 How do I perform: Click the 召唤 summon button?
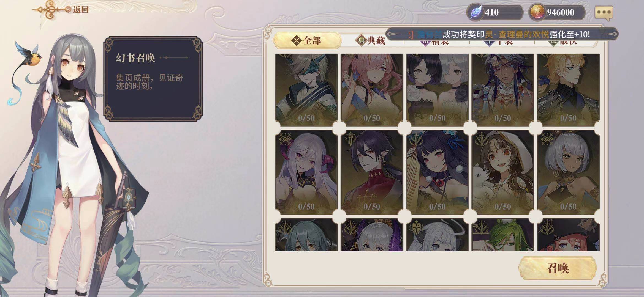[x=558, y=268]
